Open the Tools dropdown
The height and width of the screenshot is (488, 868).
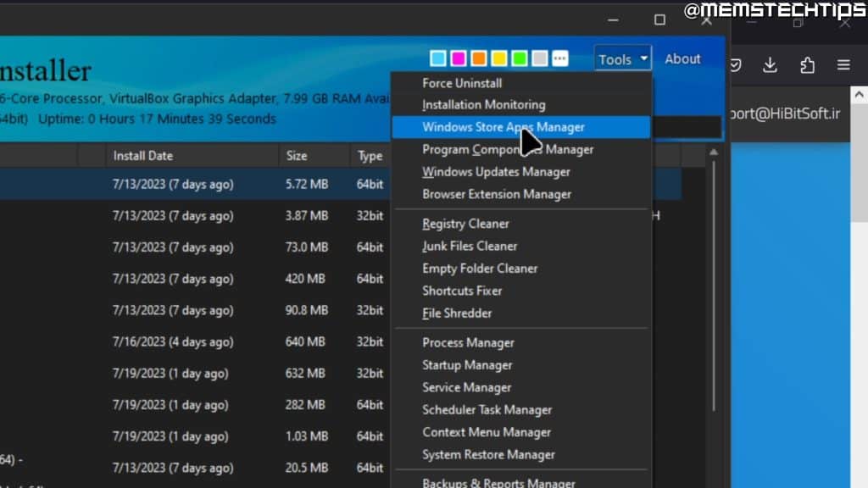(x=621, y=58)
